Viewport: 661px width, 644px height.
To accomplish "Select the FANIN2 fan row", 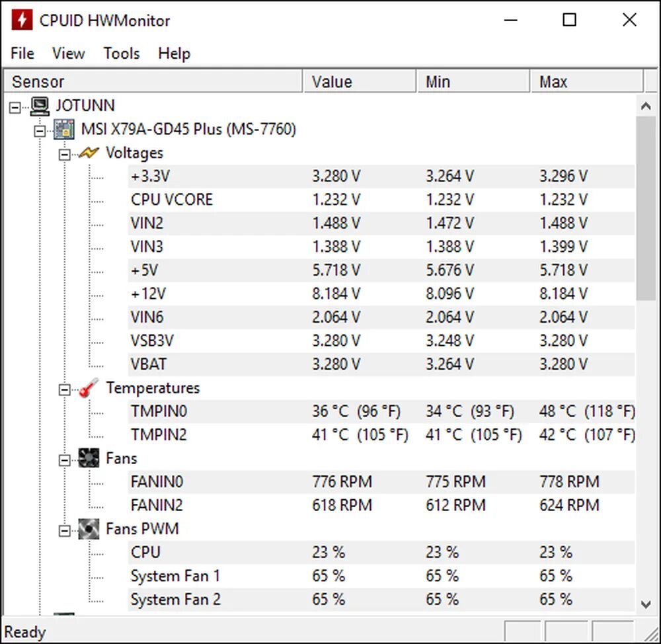I will pos(381,505).
